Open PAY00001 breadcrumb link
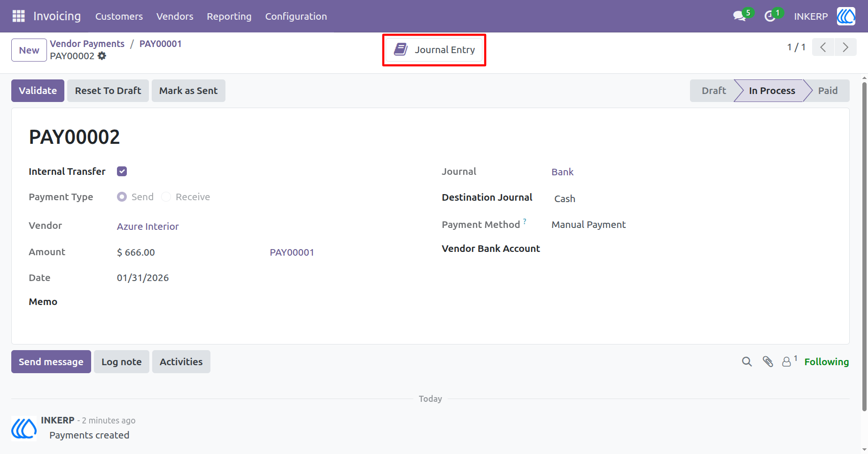Image resolution: width=868 pixels, height=454 pixels. click(160, 44)
